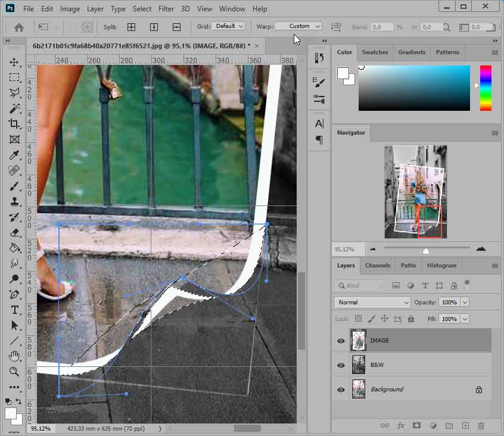Viewport: 504px width, 436px height.
Task: Open the Paragraph panel icon
Action: click(319, 140)
